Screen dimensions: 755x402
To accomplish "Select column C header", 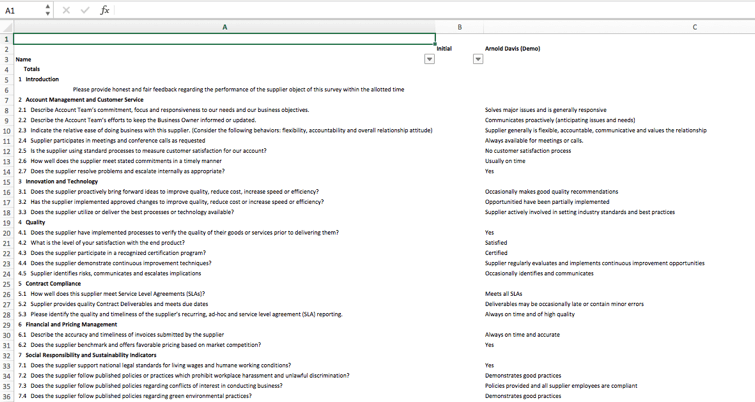I will click(x=694, y=27).
